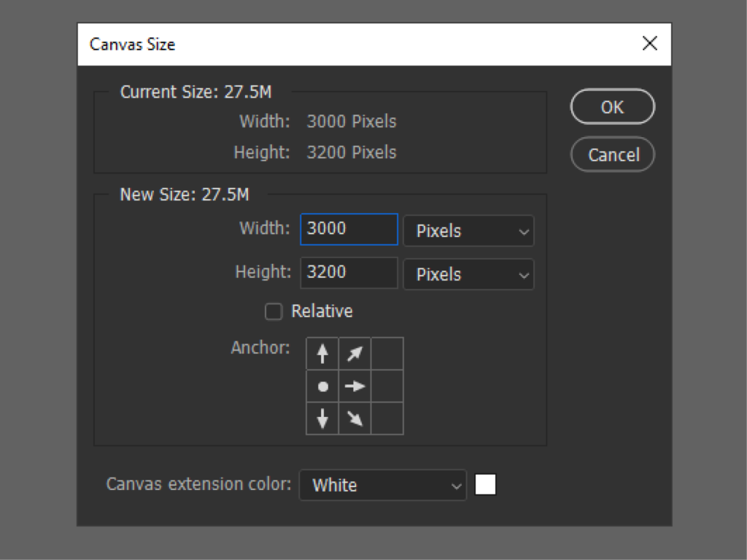Select the down-right diagonal arrow anchor cell

pyautogui.click(x=355, y=419)
